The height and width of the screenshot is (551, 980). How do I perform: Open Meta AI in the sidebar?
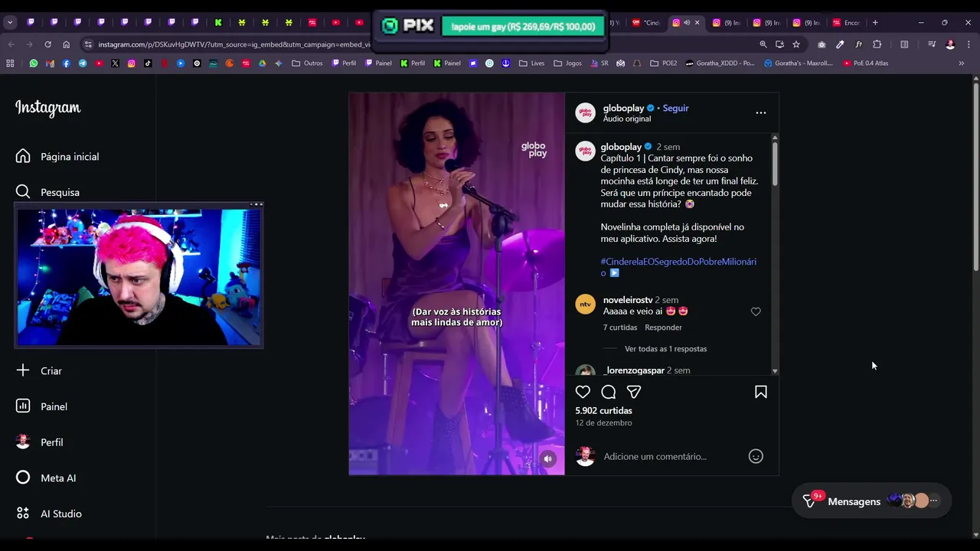[x=46, y=478]
